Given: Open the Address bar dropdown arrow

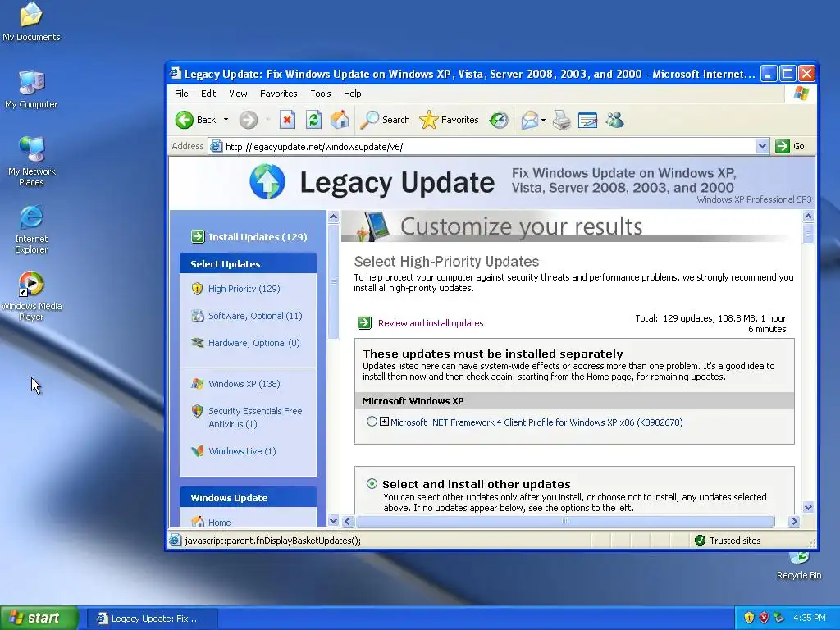Looking at the screenshot, I should [x=762, y=146].
